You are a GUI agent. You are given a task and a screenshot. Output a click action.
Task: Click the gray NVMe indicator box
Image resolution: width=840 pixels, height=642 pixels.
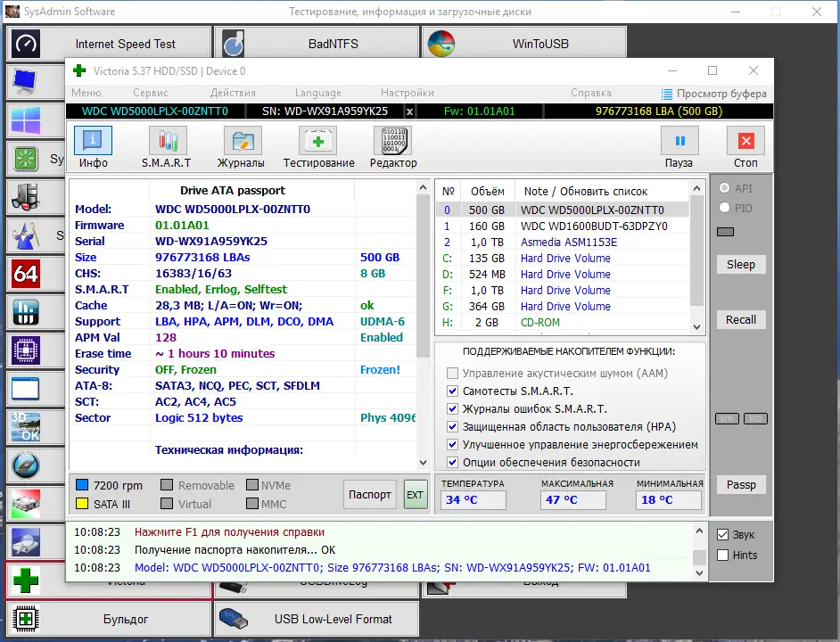(x=252, y=485)
